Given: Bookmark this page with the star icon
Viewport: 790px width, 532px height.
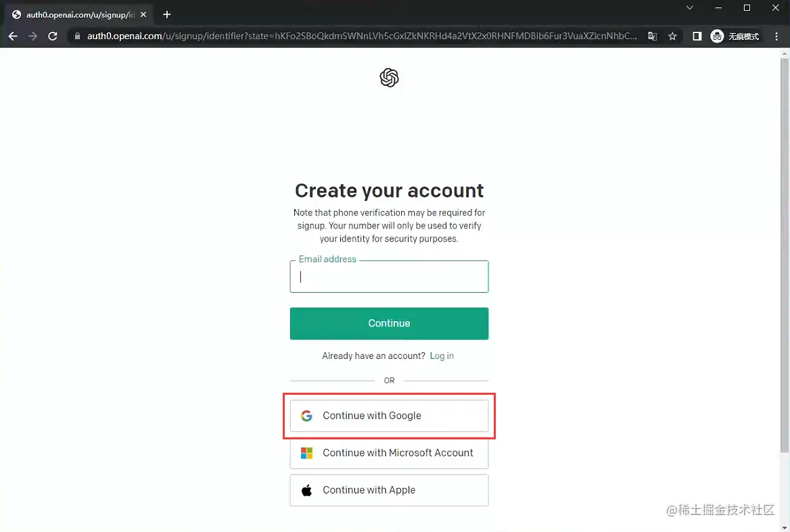Looking at the screenshot, I should coord(672,37).
